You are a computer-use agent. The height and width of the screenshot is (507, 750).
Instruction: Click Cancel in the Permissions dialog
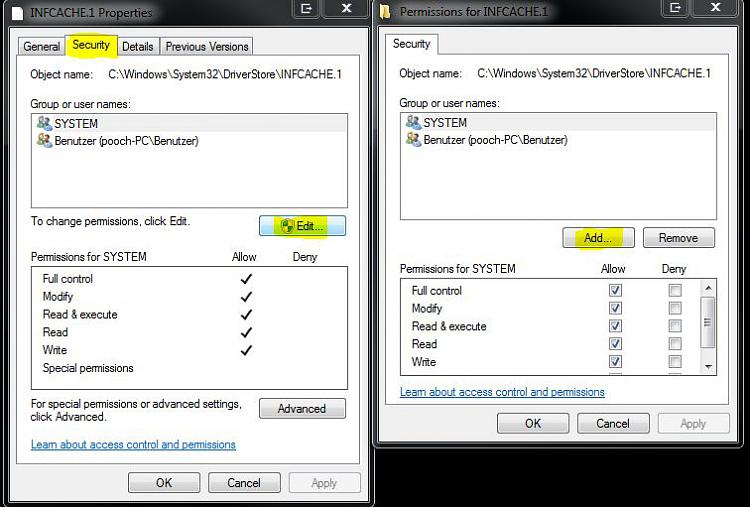coord(613,423)
